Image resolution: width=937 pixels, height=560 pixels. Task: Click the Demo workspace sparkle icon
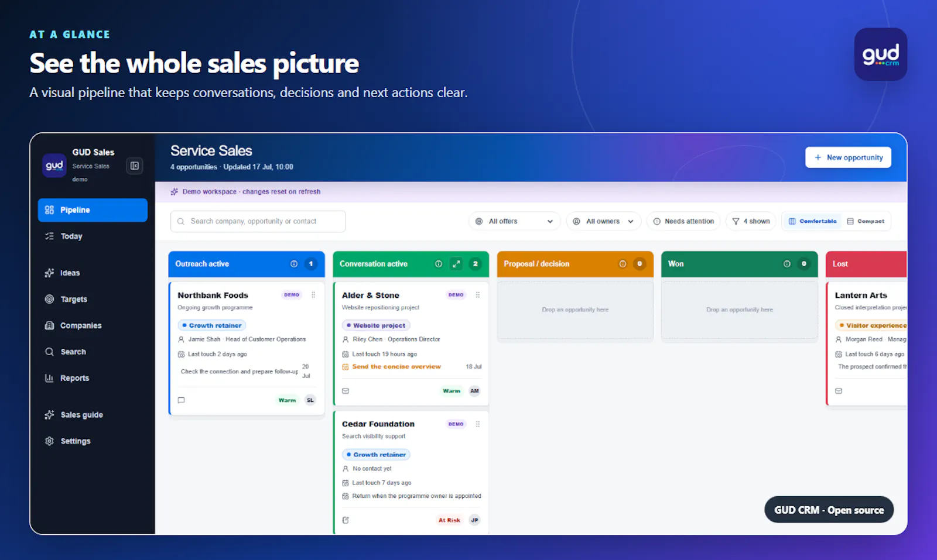tap(175, 191)
